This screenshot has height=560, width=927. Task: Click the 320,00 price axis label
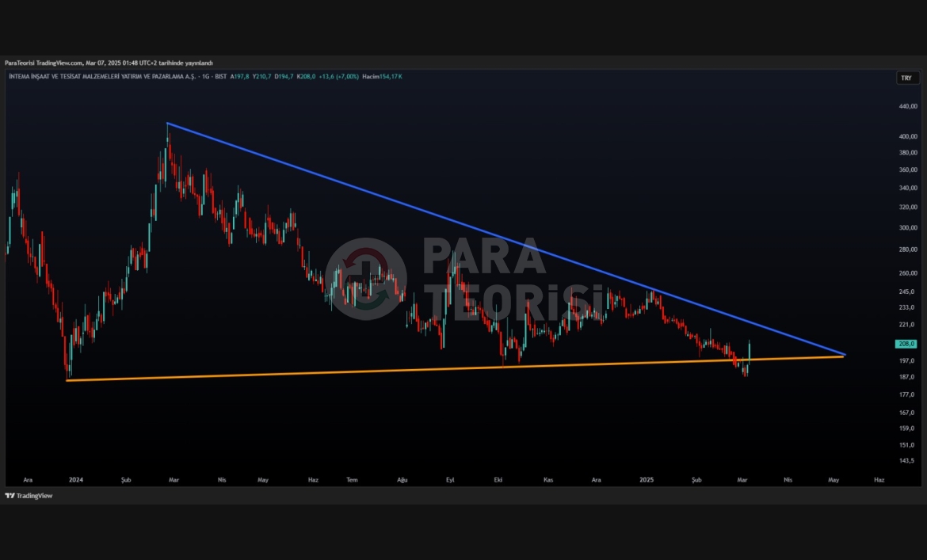pos(908,208)
